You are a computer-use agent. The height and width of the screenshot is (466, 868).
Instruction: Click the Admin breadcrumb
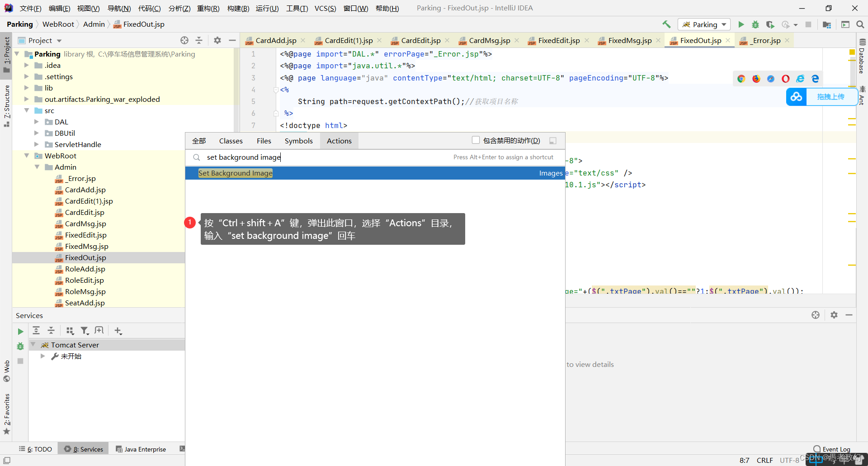click(x=94, y=24)
